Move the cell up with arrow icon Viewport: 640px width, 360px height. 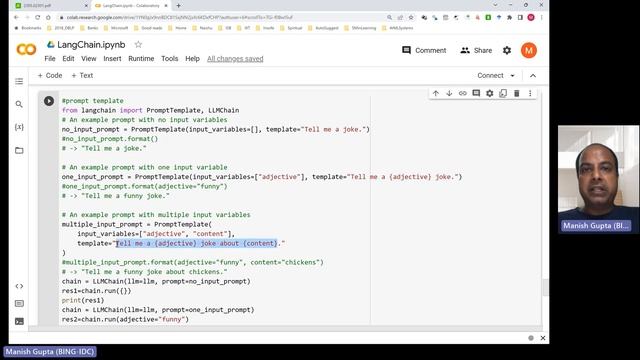coord(436,93)
